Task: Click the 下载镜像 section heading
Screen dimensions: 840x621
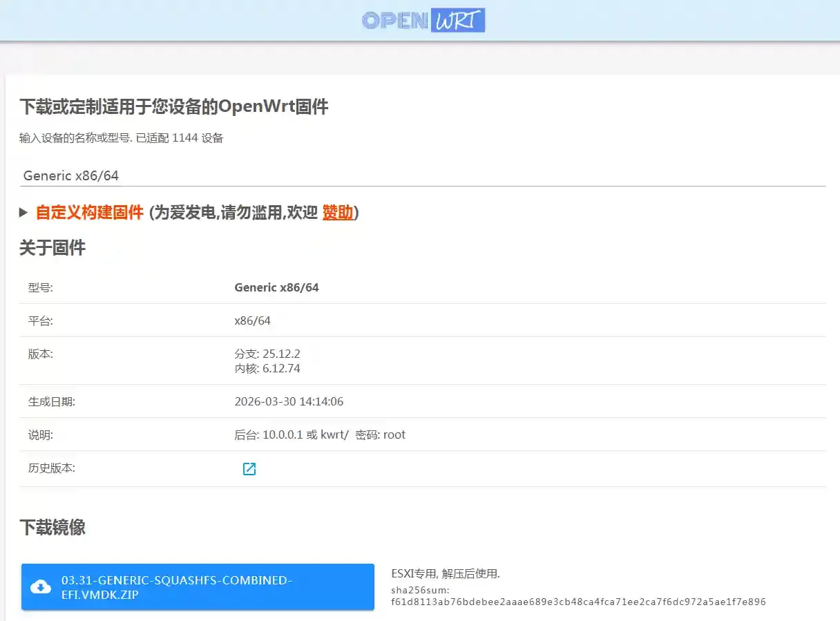Action: (x=52, y=528)
